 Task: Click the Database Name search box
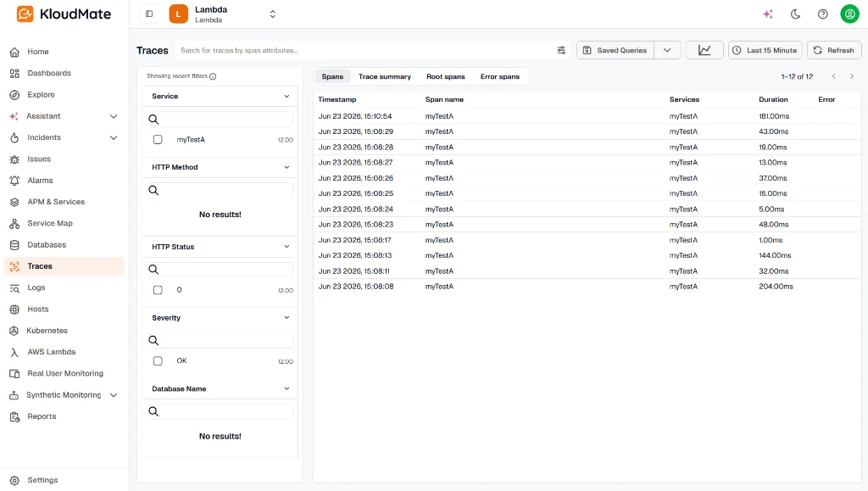click(220, 411)
